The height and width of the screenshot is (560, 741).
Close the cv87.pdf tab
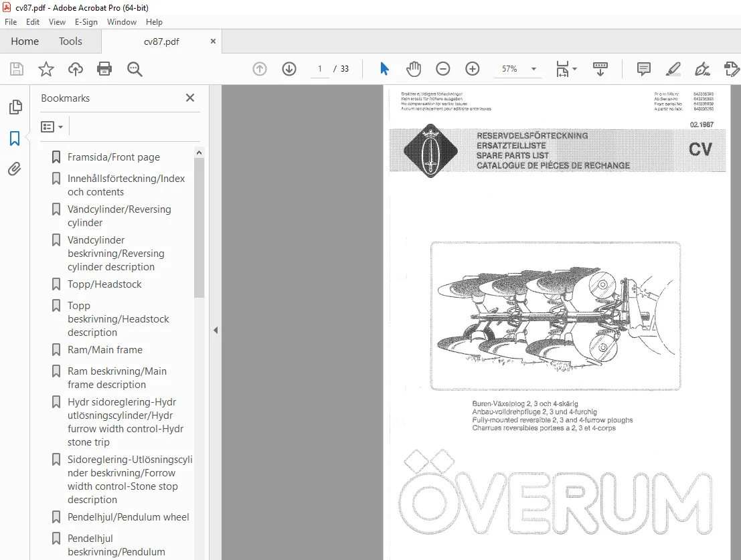pyautogui.click(x=213, y=41)
